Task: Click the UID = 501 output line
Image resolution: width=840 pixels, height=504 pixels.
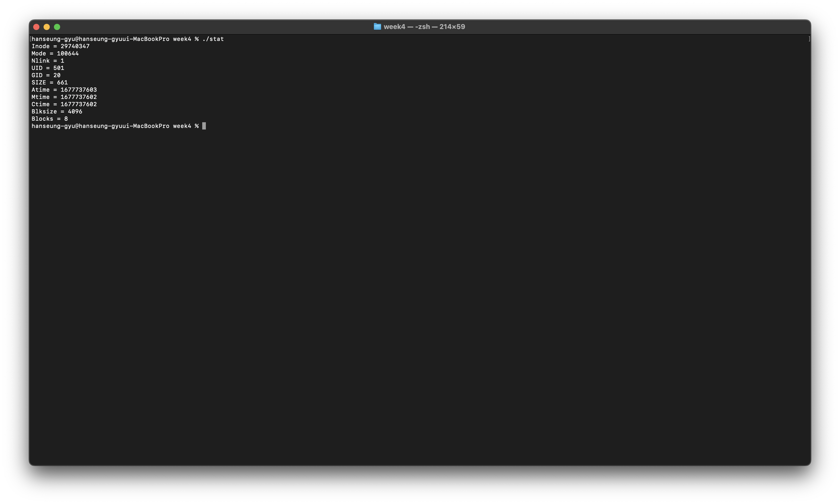Action: (x=48, y=68)
